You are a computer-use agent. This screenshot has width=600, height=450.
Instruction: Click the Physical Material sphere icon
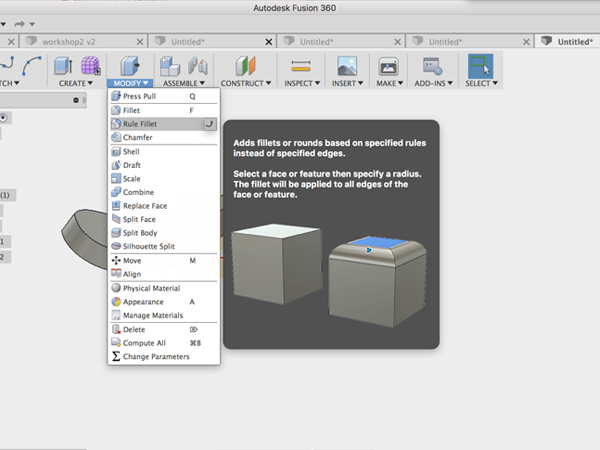coord(116,288)
